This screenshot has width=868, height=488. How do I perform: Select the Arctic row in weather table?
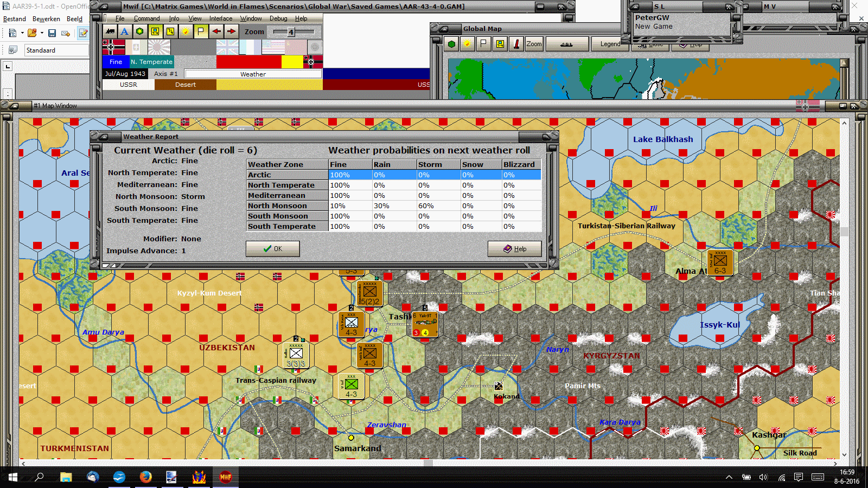394,175
